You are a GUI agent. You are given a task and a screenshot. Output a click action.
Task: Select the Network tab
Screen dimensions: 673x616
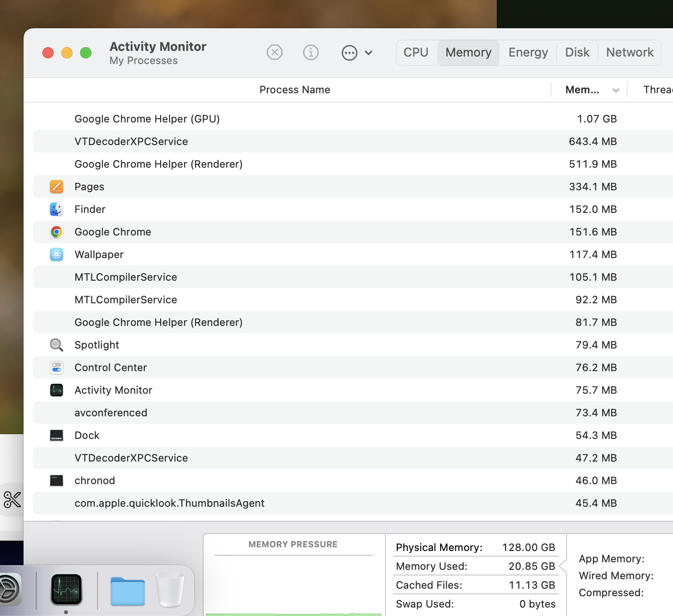629,52
